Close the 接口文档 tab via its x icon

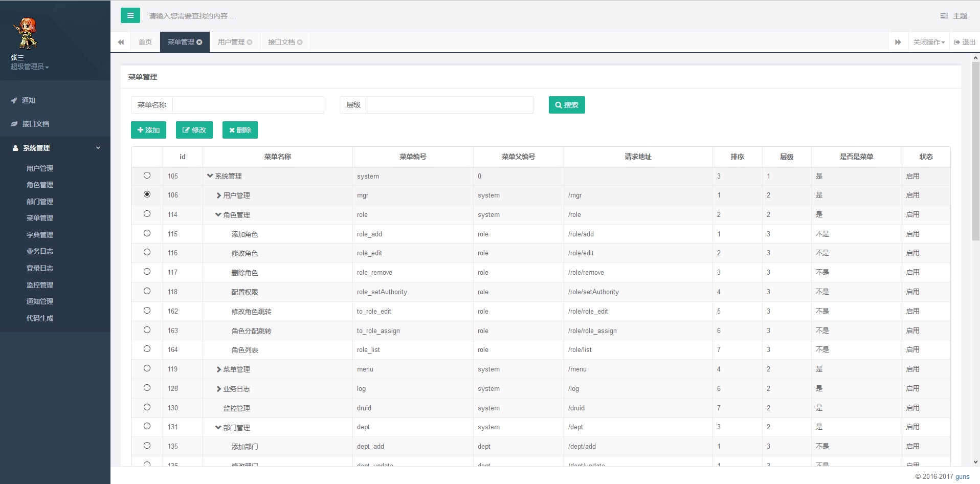click(300, 42)
